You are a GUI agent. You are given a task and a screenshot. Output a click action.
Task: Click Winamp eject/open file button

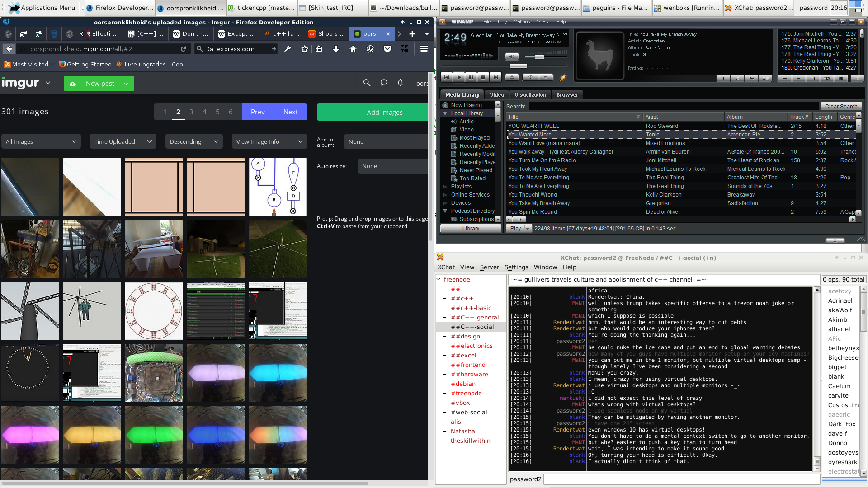click(512, 77)
